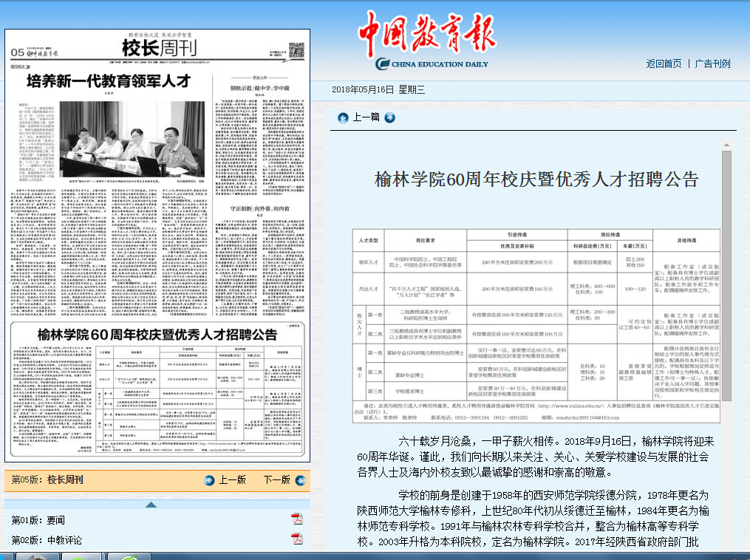The height and width of the screenshot is (560, 750).
Task: Click the 人才类型 header in the recruitment table
Action: point(368,241)
